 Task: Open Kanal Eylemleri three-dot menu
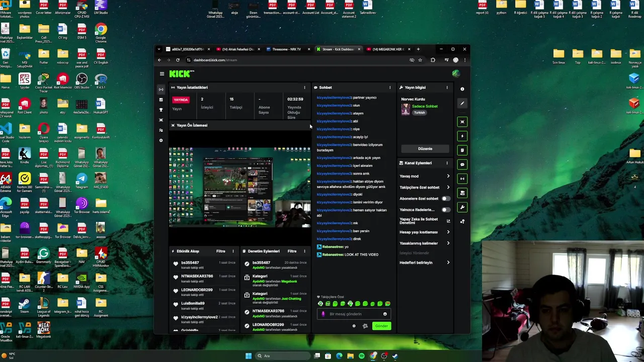pos(447,163)
